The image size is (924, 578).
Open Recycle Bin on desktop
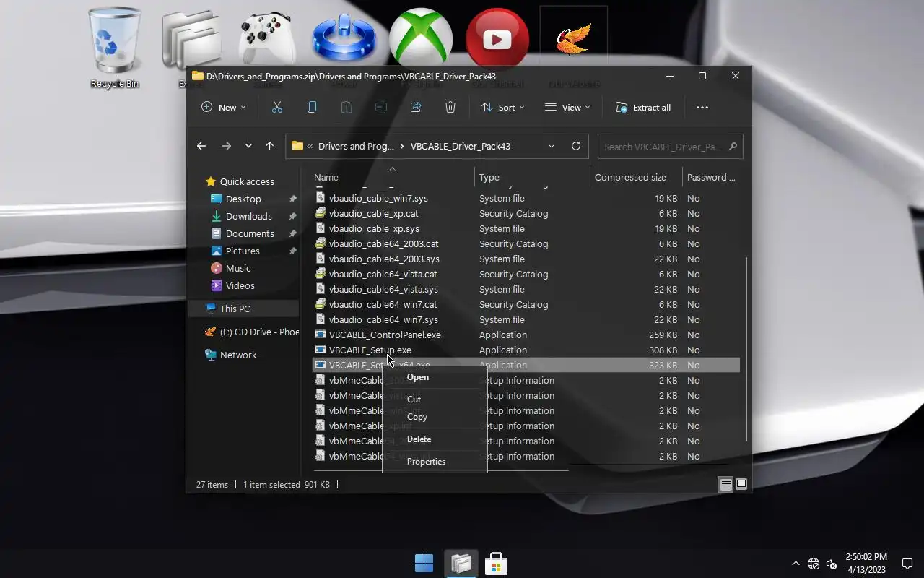click(115, 49)
